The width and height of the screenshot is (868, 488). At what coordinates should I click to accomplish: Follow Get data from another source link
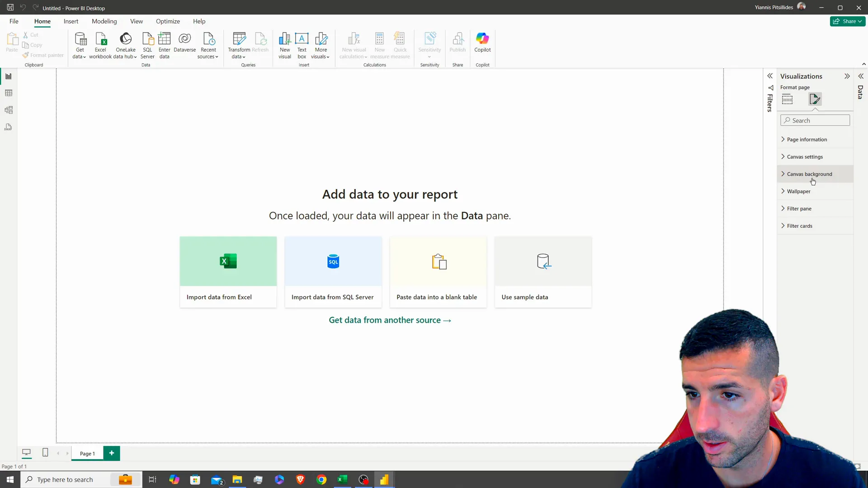390,320
